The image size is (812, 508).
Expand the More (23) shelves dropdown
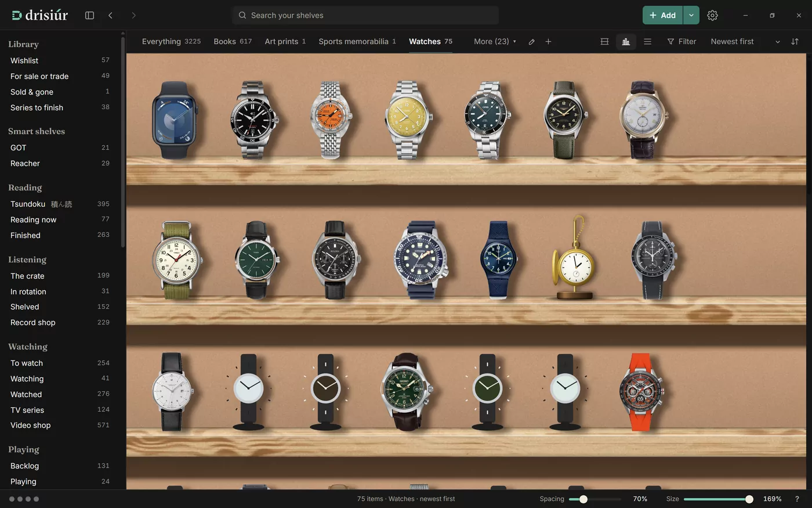[x=495, y=42]
